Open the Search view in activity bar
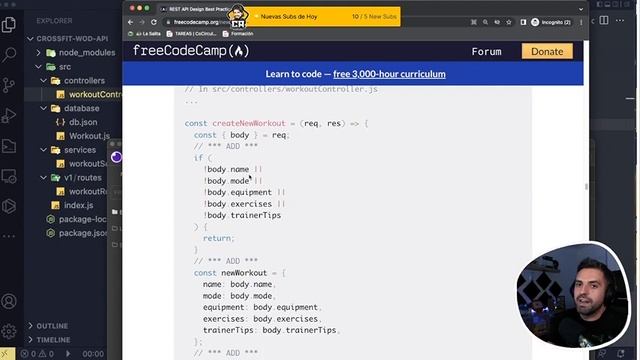Screen dimensions: 640x360 pos(9,54)
